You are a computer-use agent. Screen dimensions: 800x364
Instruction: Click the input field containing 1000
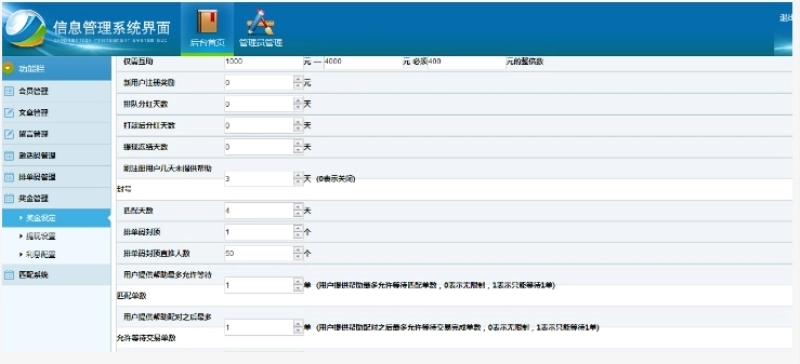263,62
